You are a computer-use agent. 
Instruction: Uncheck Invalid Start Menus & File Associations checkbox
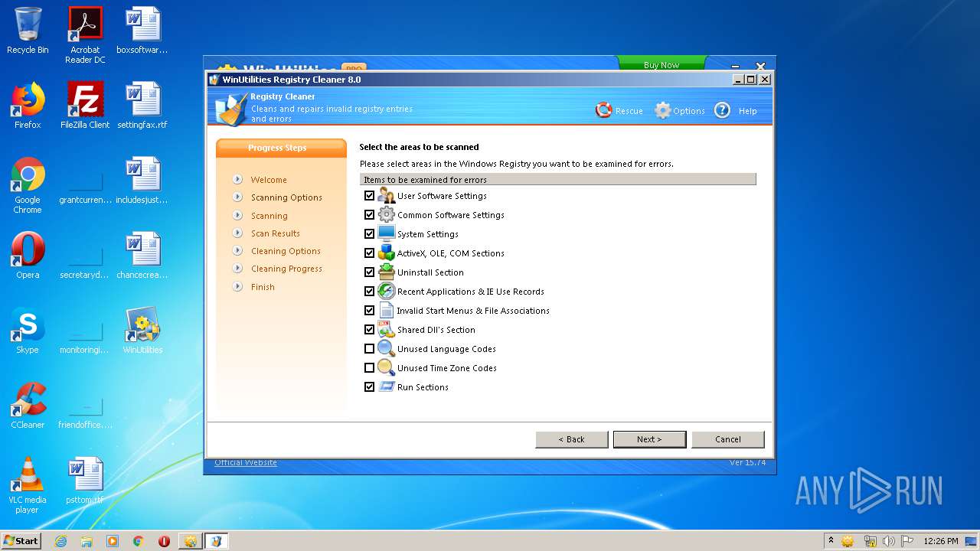tap(369, 310)
